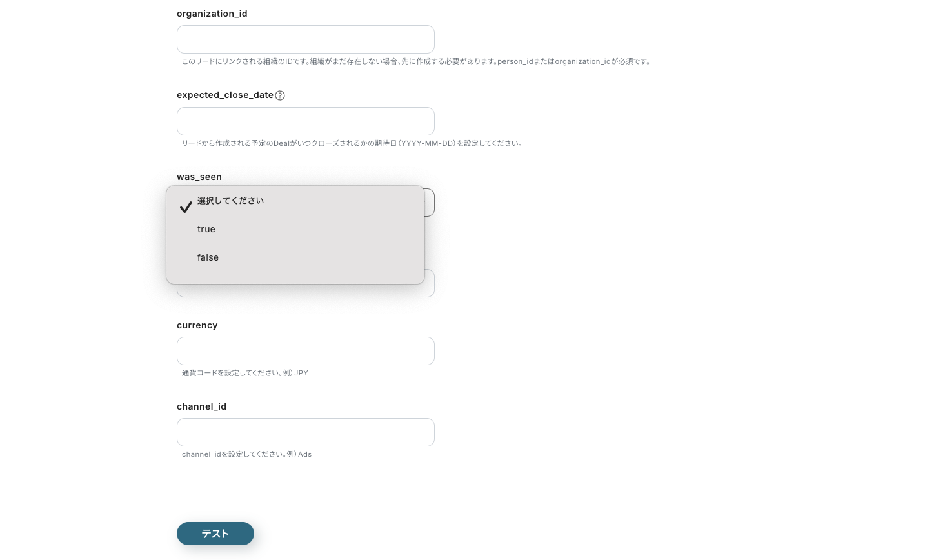Click the was_seen label
Viewport: 925px width, 560px height.
click(x=199, y=177)
